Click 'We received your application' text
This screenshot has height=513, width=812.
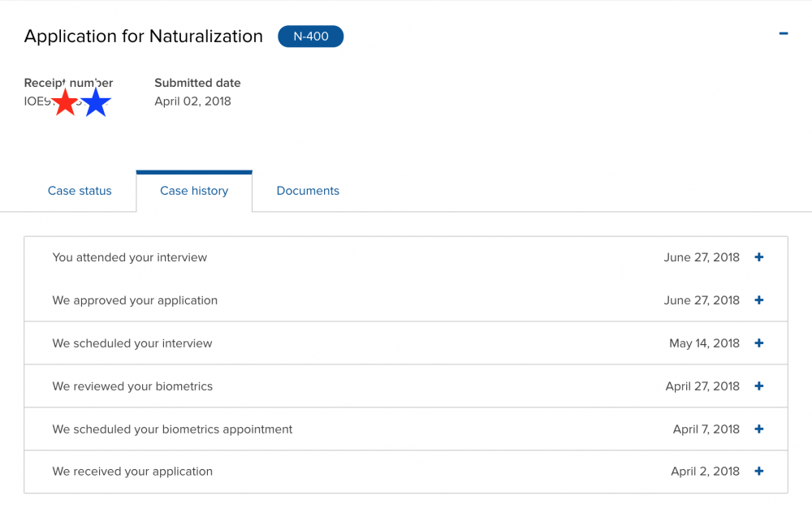click(x=132, y=471)
